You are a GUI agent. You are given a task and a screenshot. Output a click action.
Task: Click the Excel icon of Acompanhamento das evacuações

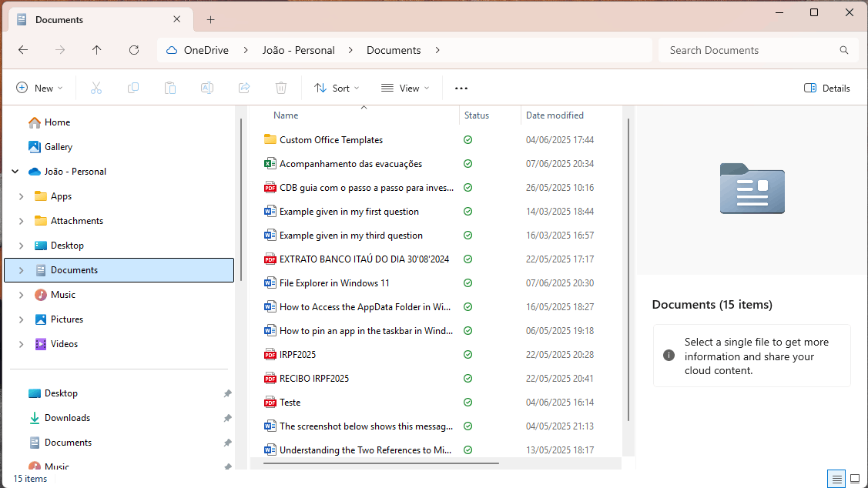(270, 164)
